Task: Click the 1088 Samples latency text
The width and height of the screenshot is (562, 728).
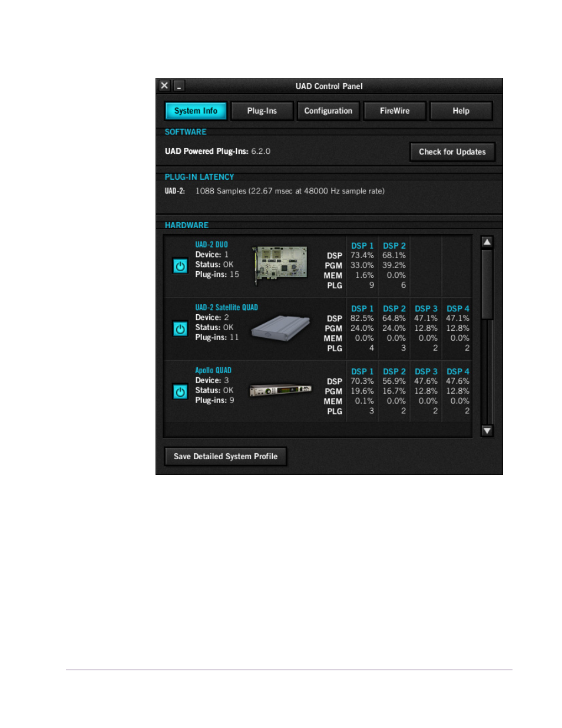Action: pyautogui.click(x=290, y=191)
